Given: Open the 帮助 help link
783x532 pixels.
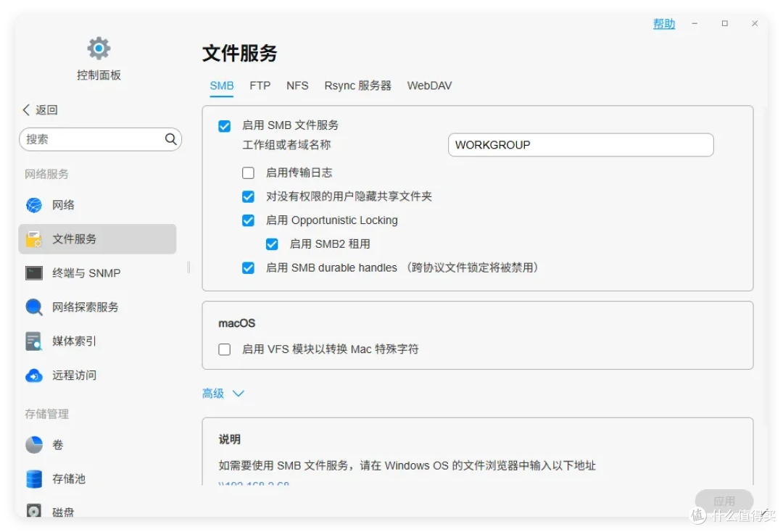Looking at the screenshot, I should coord(663,23).
